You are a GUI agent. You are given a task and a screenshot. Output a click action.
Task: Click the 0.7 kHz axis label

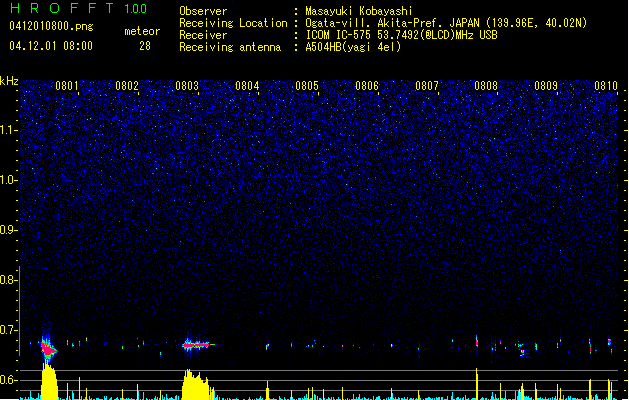(8, 330)
